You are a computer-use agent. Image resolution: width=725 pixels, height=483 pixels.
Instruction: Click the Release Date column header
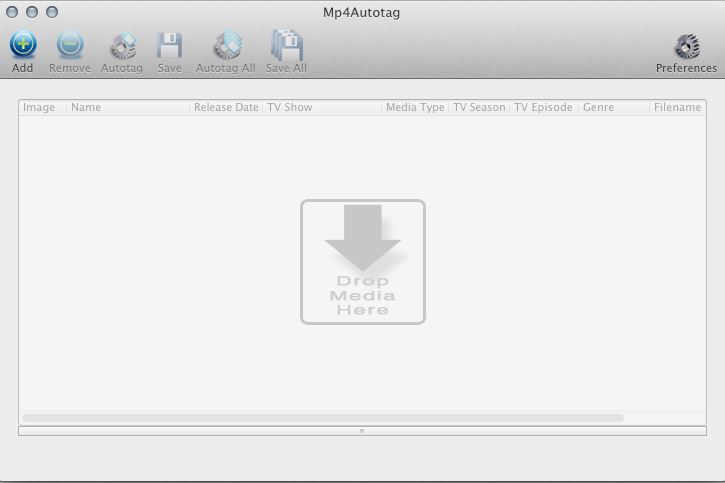point(226,108)
